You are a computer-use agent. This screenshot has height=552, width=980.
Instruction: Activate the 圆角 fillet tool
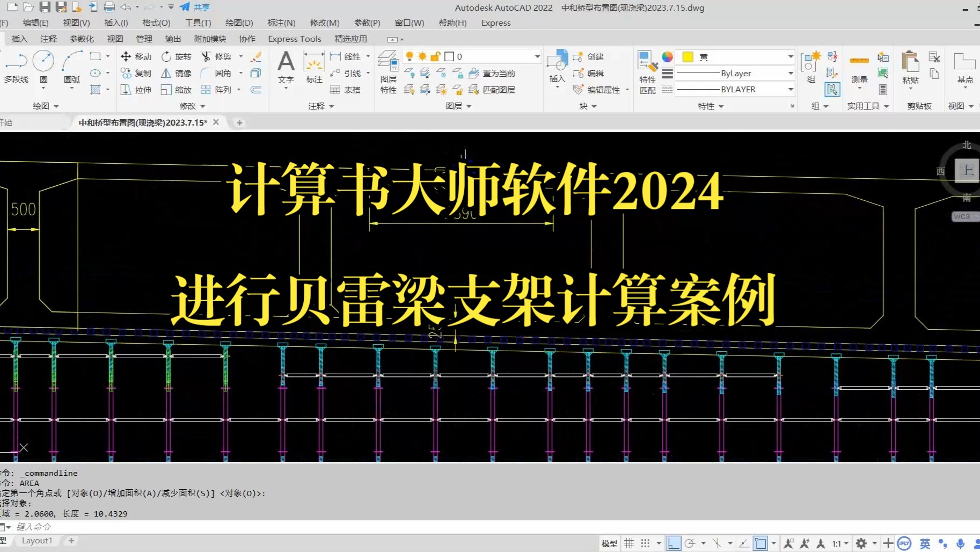coord(216,73)
